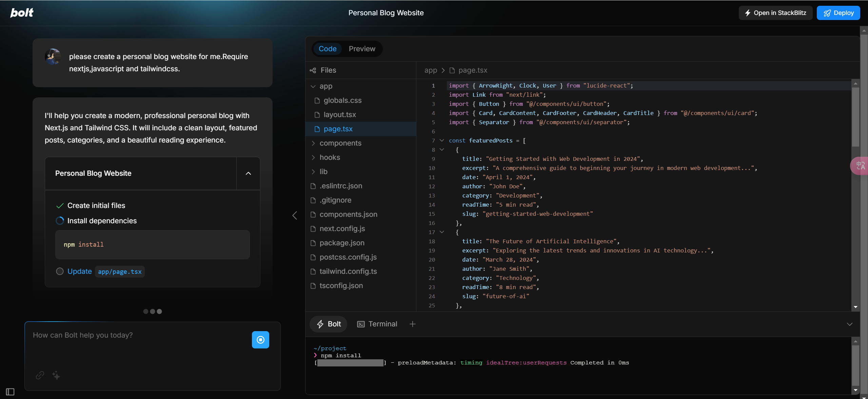This screenshot has width=868, height=399.
Task: Click the user avatar in chat message
Action: [x=53, y=57]
